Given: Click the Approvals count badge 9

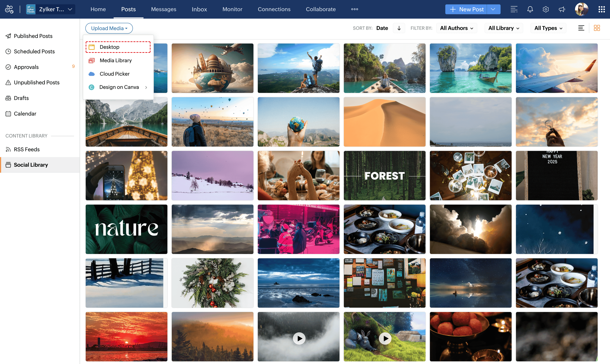Looking at the screenshot, I should 73,66.
